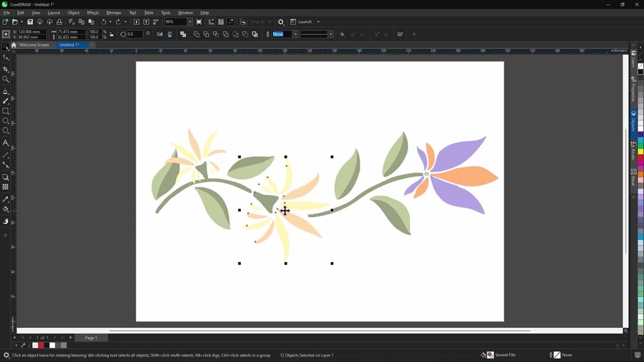The image size is (644, 362).
Task: Toggle Show rulers button
Action: (x=211, y=22)
